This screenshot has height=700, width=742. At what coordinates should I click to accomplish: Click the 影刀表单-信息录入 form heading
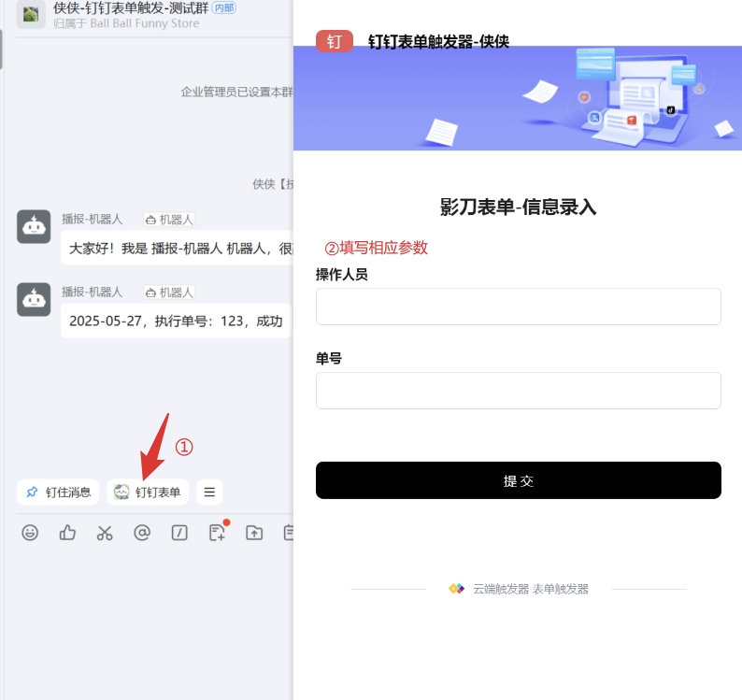coord(518,207)
